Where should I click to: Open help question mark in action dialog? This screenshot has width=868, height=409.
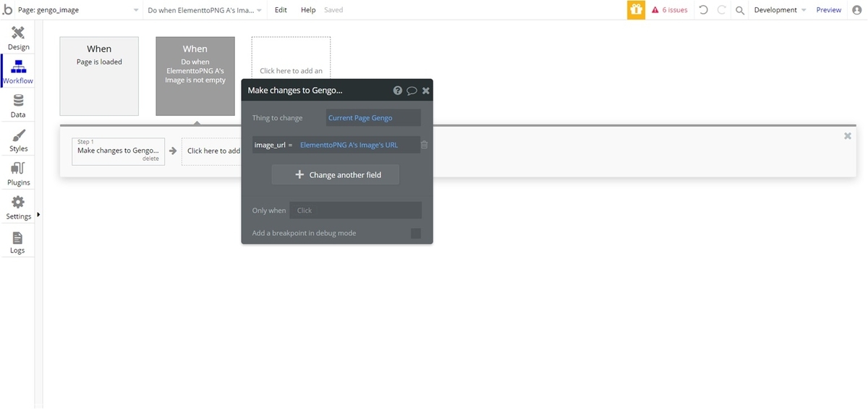pyautogui.click(x=398, y=90)
